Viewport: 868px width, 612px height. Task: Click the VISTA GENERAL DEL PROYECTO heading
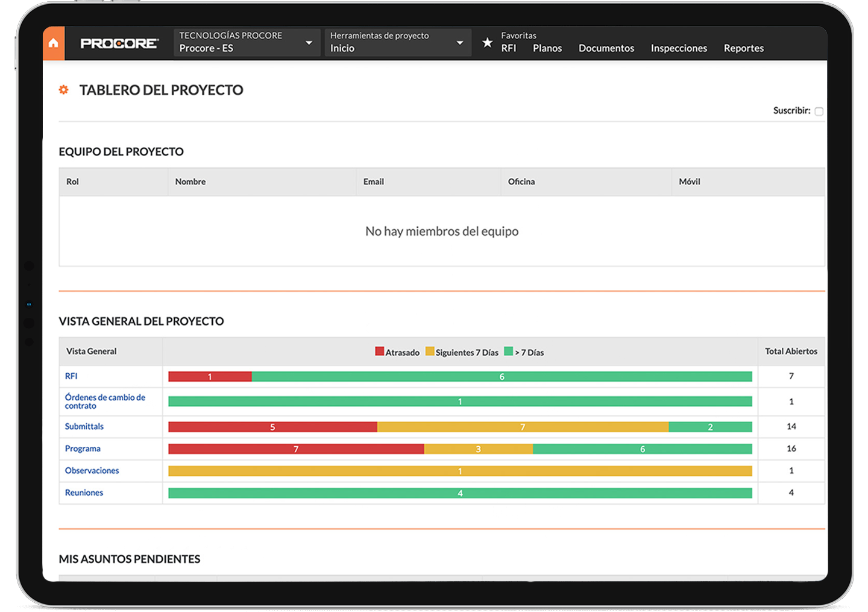(141, 321)
